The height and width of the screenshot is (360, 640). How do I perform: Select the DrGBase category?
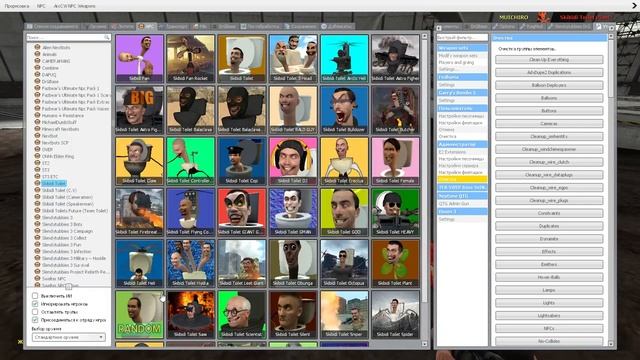coord(50,81)
